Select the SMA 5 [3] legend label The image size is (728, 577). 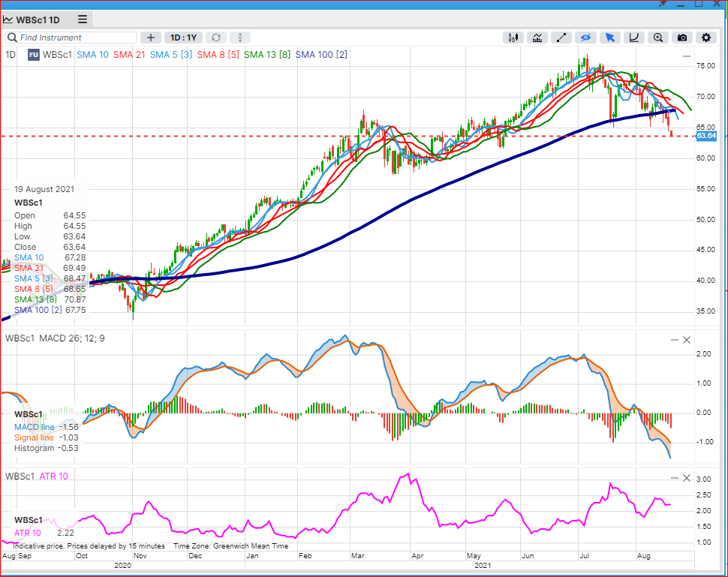tap(171, 55)
